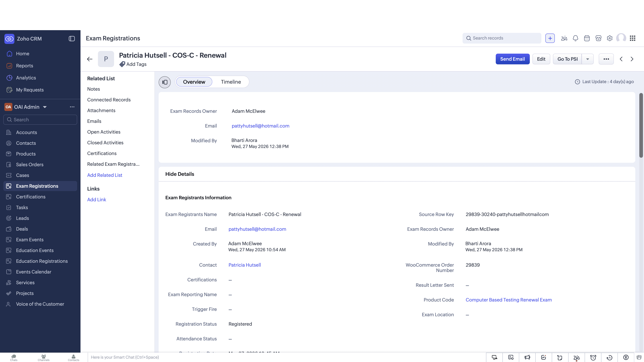Open Chats in bottom bar
The height and width of the screenshot is (362, 644).
tap(14, 358)
